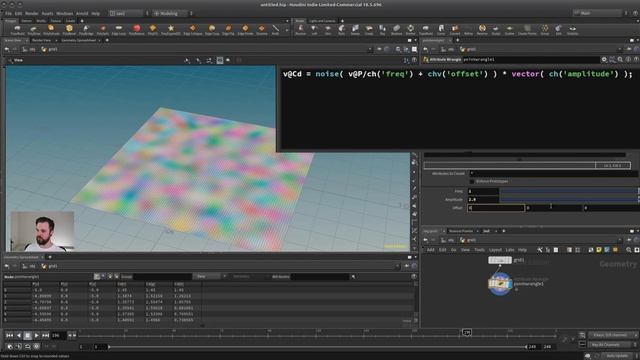Select the pointwrangle1 node
This screenshot has height=360, width=640.
[500, 283]
